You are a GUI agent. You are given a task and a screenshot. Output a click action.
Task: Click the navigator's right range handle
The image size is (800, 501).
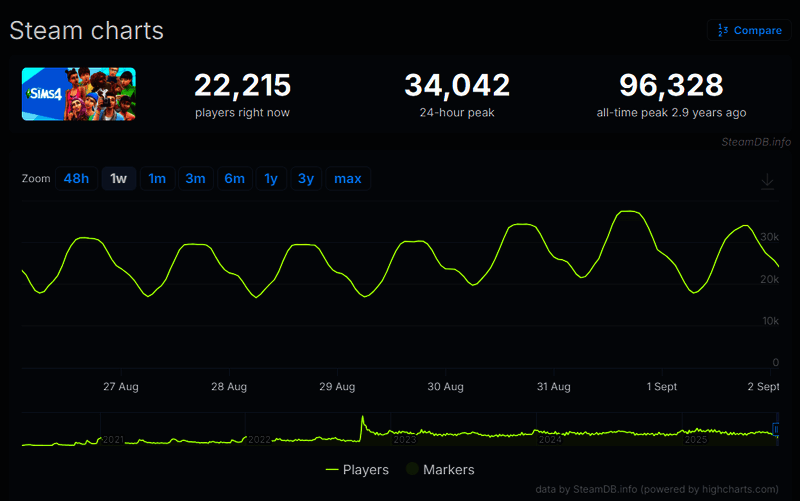[777, 430]
